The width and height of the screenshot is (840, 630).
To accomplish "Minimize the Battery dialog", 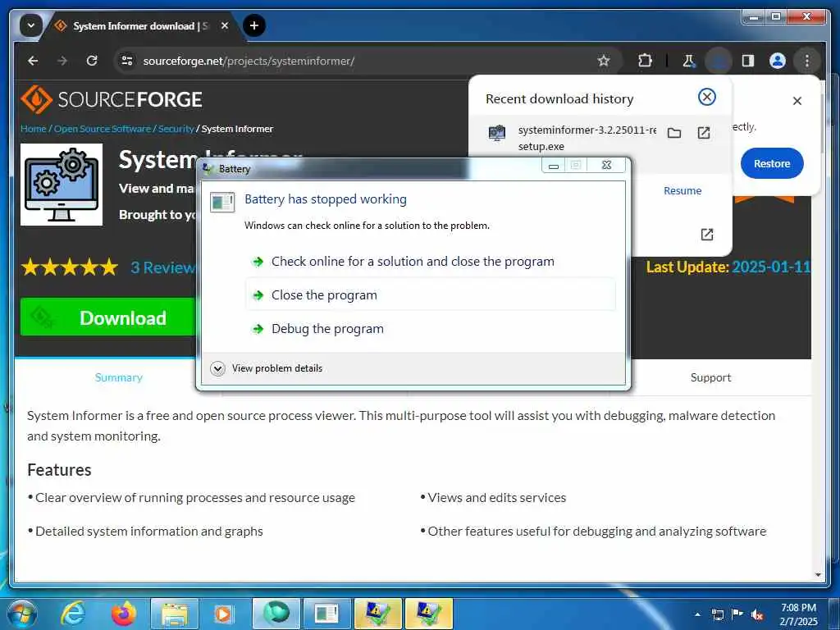I will pyautogui.click(x=554, y=165).
